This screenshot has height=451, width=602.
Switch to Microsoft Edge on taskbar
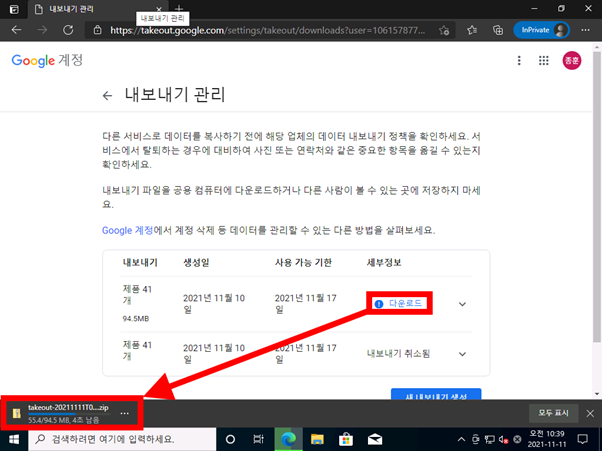288,439
